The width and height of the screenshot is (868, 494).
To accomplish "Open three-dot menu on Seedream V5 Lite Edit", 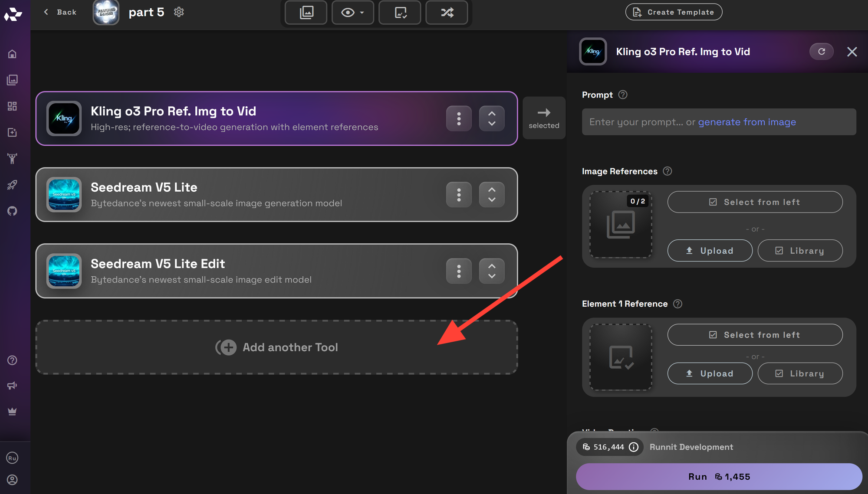I will click(x=459, y=271).
